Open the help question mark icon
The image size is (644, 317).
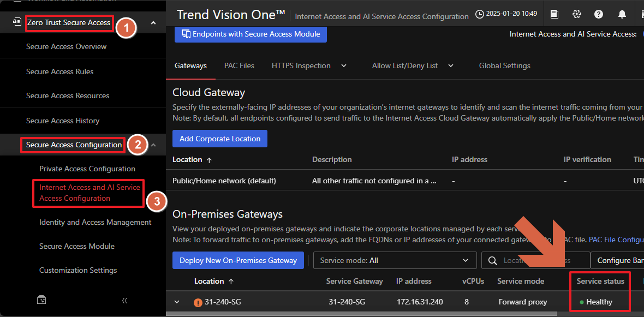pos(599,14)
